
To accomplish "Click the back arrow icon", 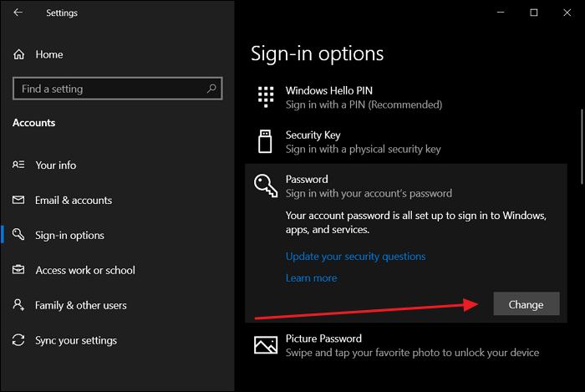I will point(18,13).
